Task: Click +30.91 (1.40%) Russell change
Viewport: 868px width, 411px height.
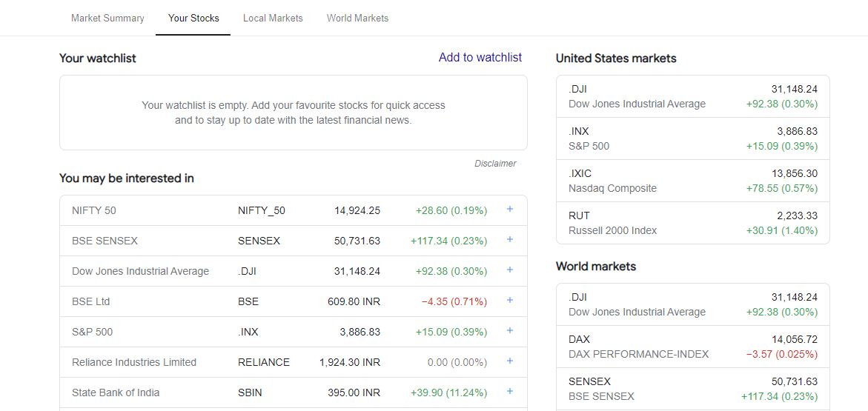Action: pos(781,230)
